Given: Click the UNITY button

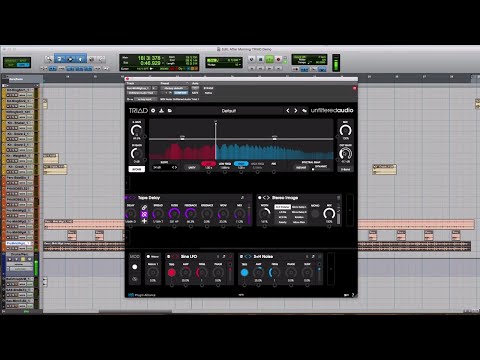Looking at the screenshot, I should [192, 167].
